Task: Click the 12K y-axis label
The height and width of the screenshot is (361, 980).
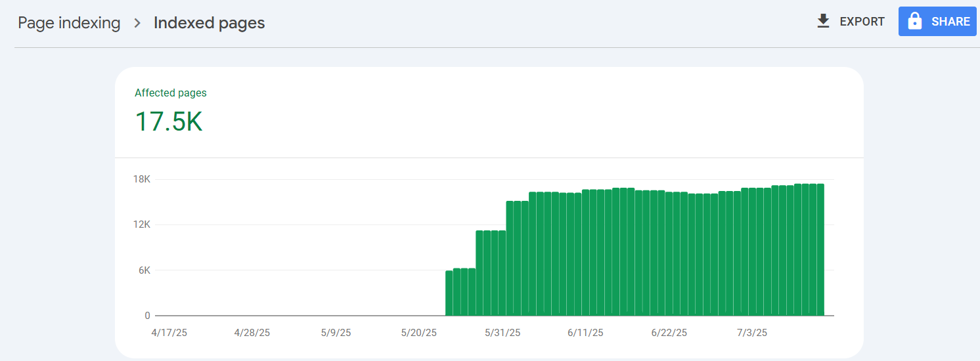Action: point(143,224)
